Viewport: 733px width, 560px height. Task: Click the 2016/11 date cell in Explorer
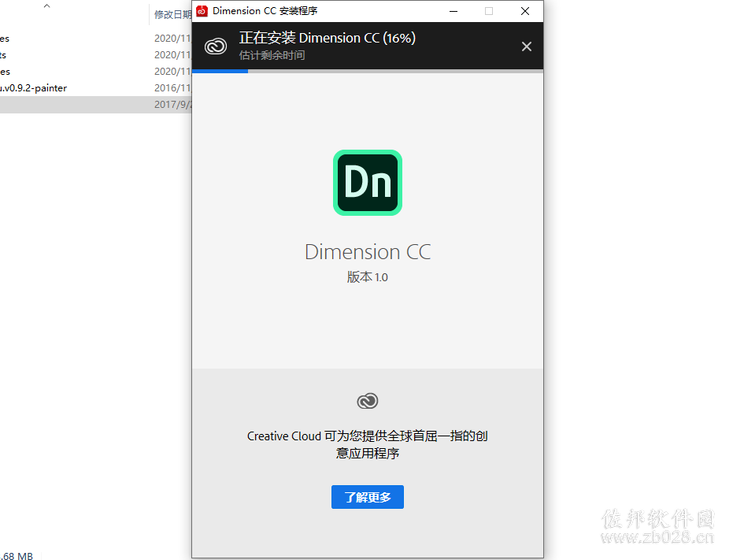172,88
